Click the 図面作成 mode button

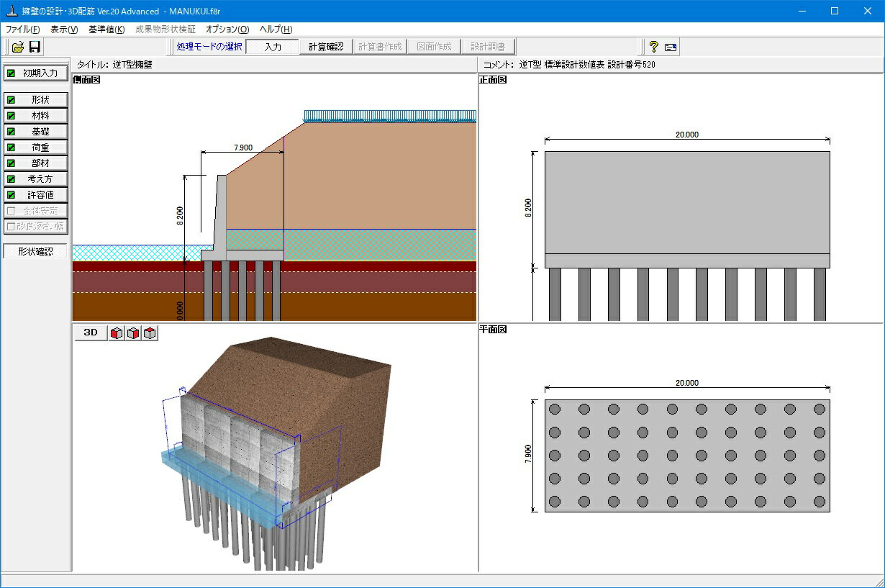434,47
